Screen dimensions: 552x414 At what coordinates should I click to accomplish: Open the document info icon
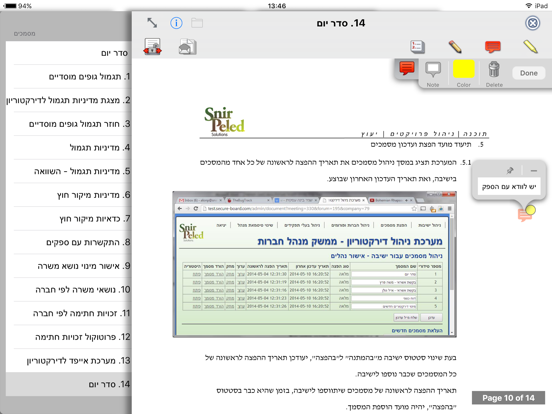tap(176, 23)
